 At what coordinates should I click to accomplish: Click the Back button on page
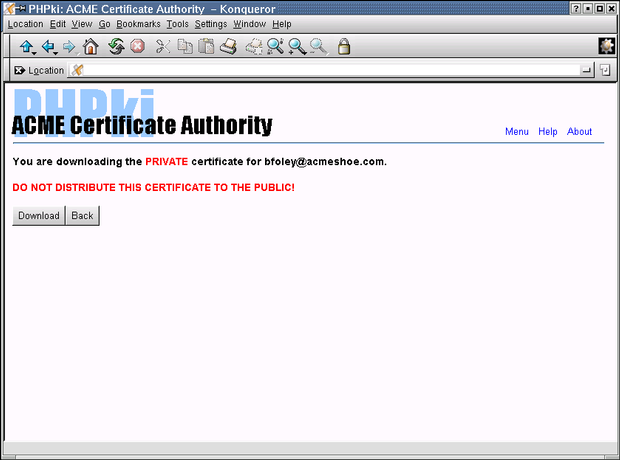82,216
